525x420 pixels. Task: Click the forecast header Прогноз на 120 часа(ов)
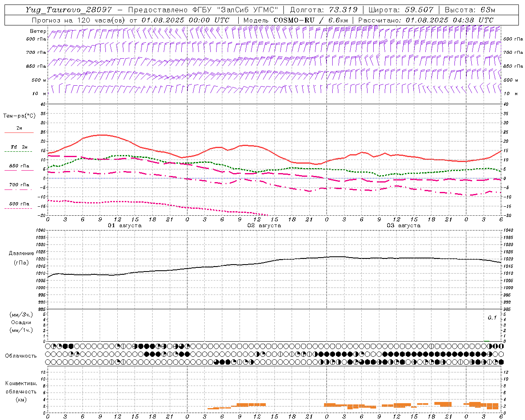coord(79,20)
